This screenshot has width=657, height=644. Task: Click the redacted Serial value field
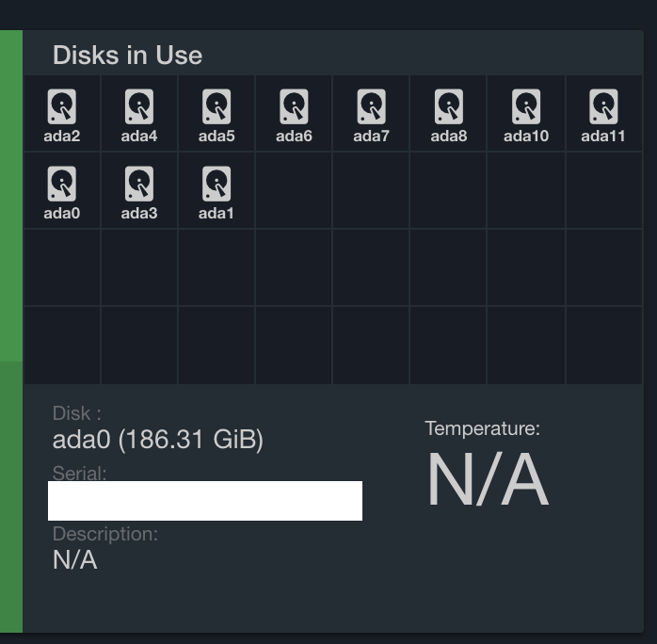205,501
